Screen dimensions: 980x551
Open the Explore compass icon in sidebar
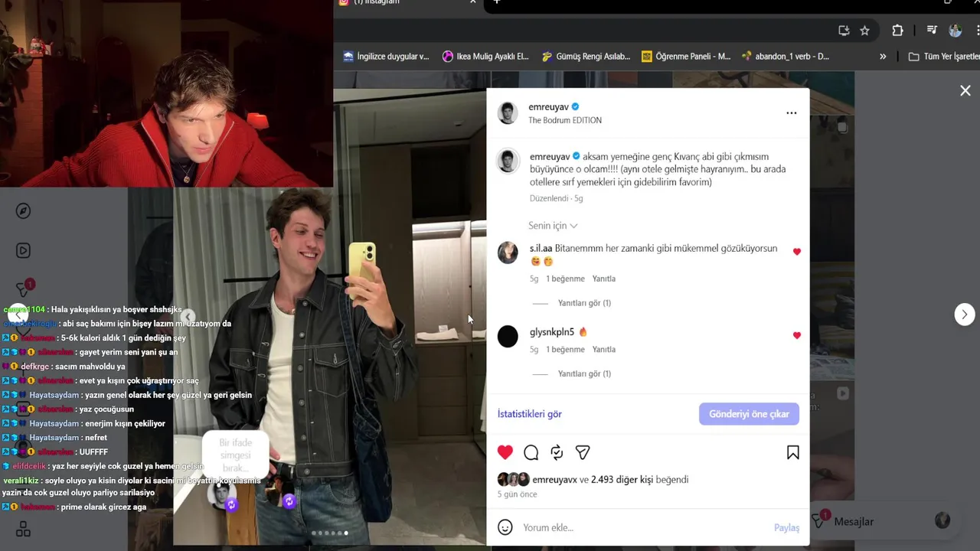[24, 211]
